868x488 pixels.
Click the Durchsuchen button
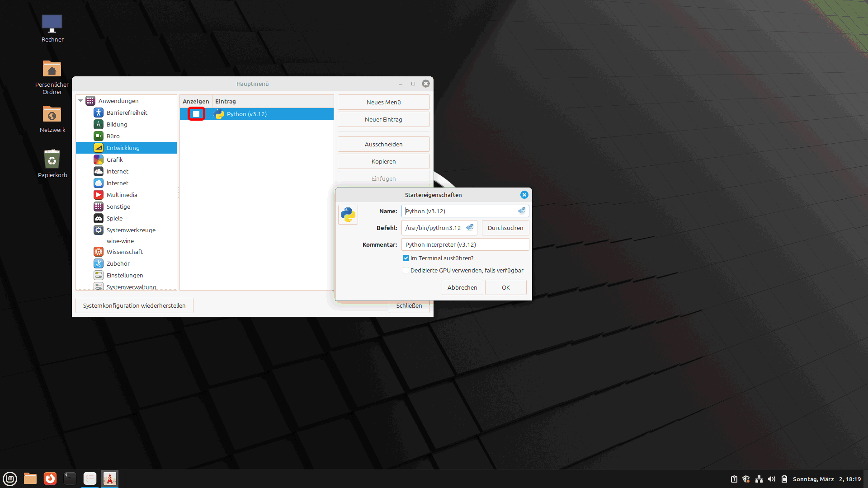(505, 228)
